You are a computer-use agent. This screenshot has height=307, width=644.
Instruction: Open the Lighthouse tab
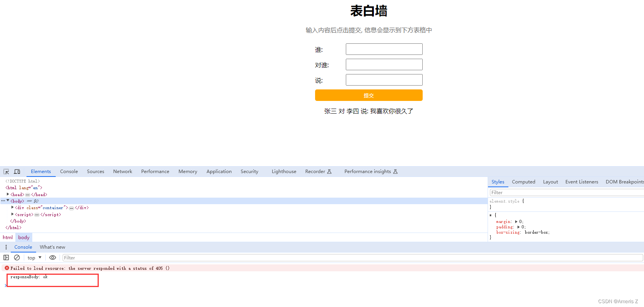tap(284, 172)
